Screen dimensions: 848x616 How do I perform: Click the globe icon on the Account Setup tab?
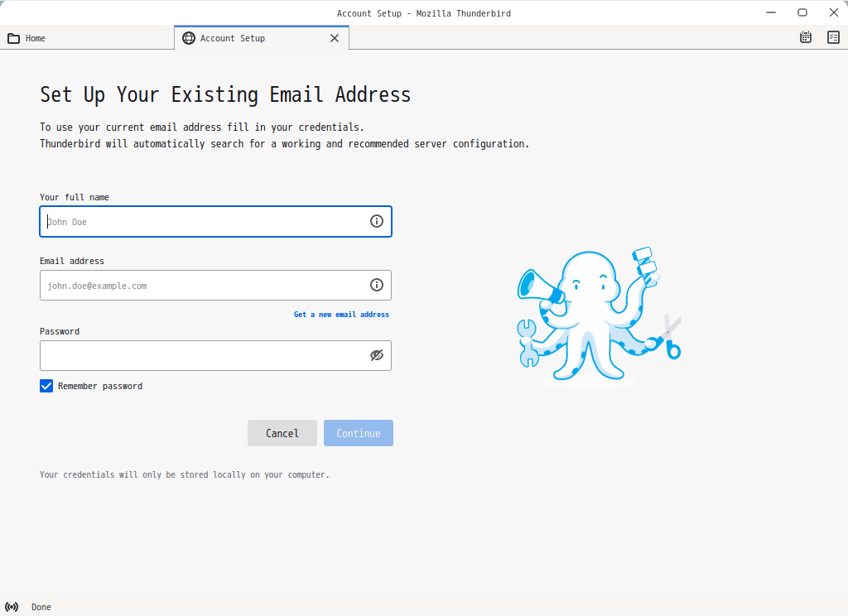tap(189, 38)
